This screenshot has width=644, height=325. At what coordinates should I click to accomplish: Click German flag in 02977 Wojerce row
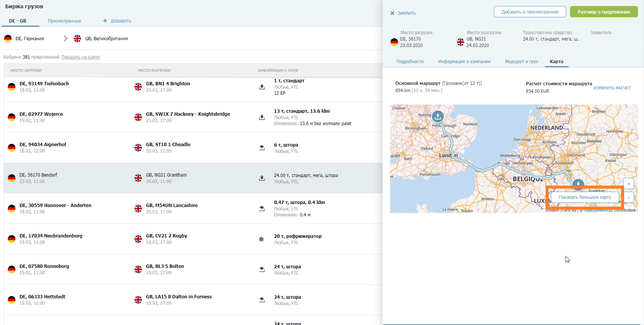(x=12, y=117)
